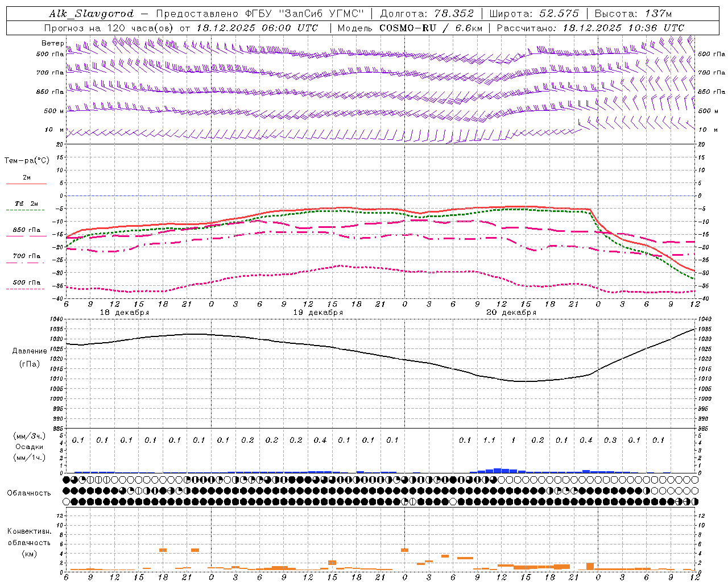Click the 'Модель COSMO-RU / 6.6км' text
The width and height of the screenshot is (728, 582).
coord(410,28)
